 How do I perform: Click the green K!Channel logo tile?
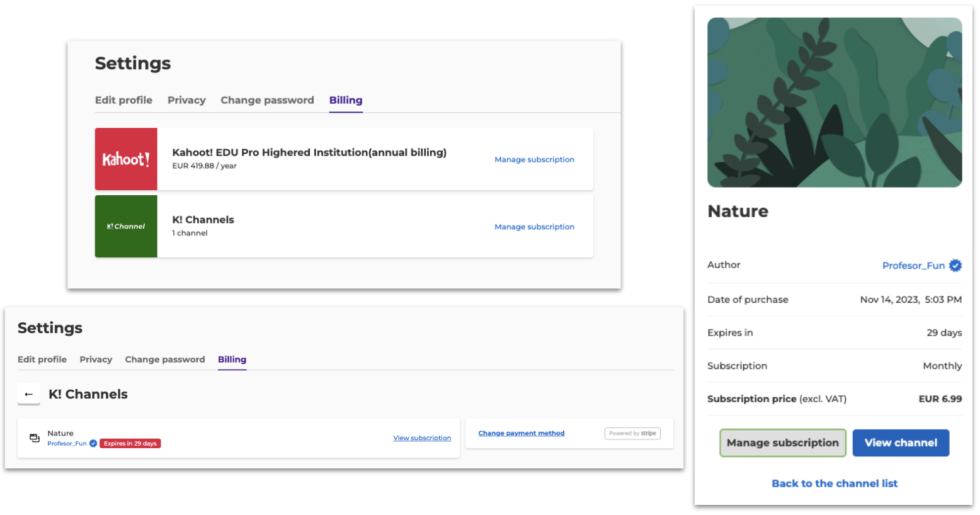coord(126,227)
